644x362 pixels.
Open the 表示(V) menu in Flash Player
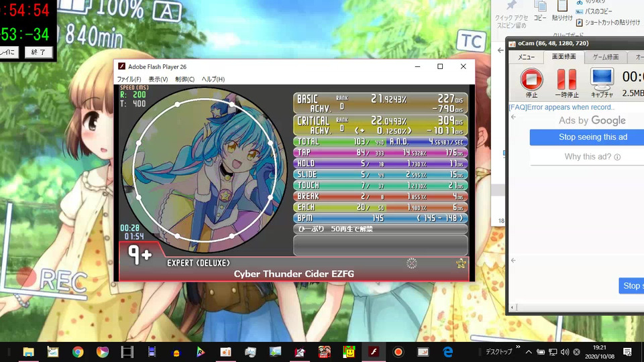[158, 79]
